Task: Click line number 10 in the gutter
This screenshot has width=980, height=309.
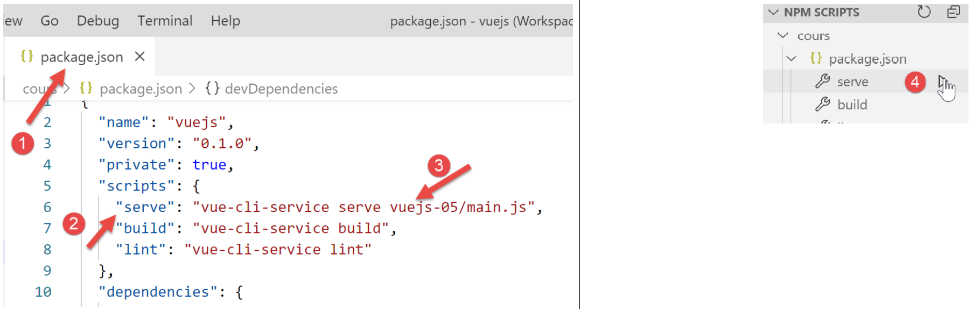Action: [x=43, y=292]
